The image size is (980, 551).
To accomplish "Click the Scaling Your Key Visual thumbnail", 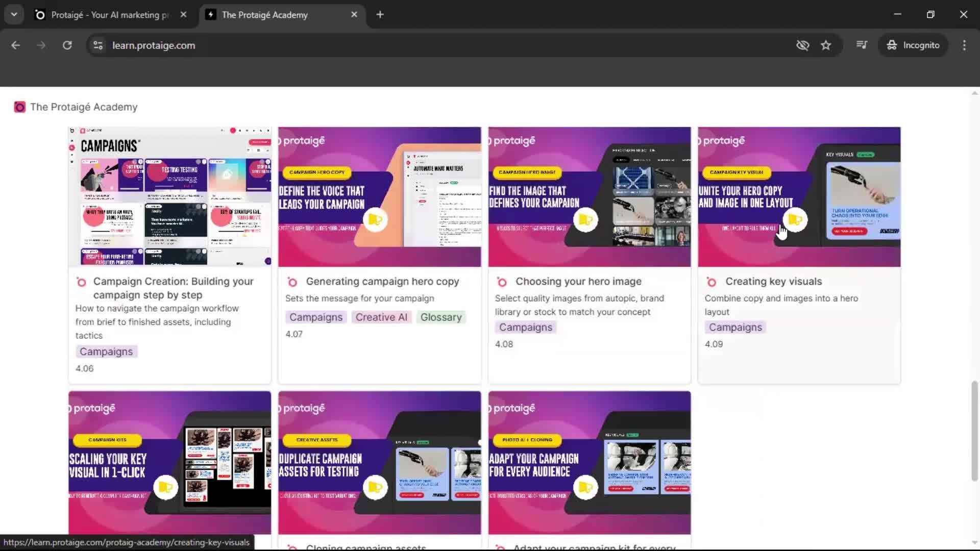I will pyautogui.click(x=169, y=462).
